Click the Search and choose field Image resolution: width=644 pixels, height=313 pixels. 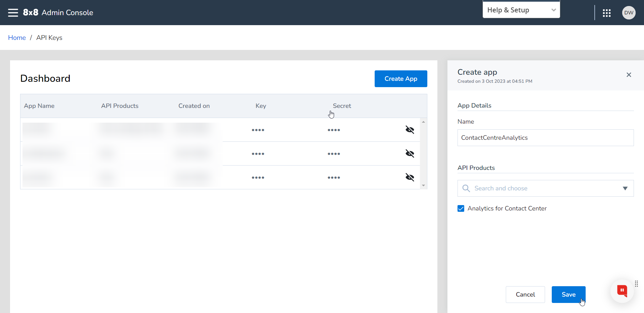click(x=545, y=188)
